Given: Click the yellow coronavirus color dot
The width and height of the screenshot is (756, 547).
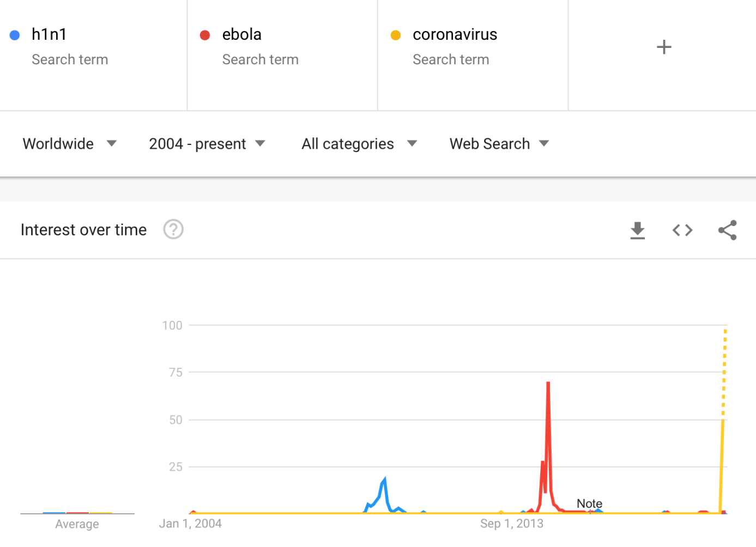Looking at the screenshot, I should coord(396,35).
